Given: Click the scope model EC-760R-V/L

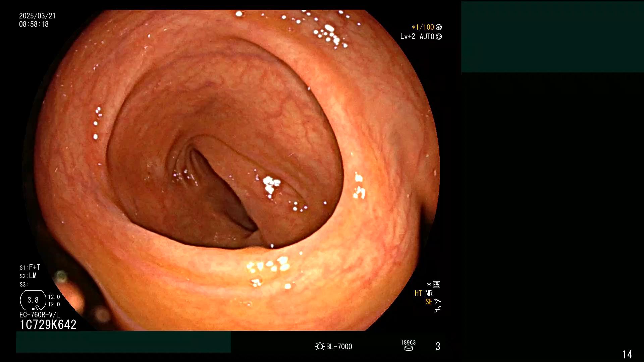Looking at the screenshot, I should [x=40, y=315].
